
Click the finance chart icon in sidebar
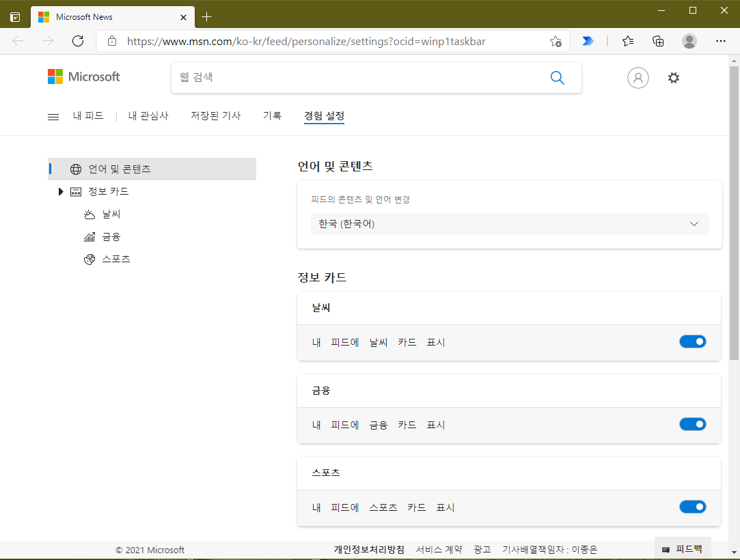coord(90,237)
